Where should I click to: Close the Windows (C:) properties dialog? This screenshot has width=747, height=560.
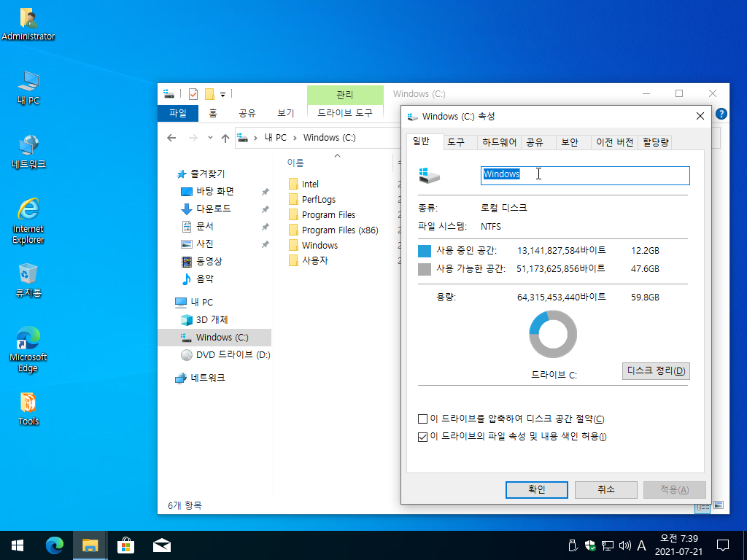700,116
